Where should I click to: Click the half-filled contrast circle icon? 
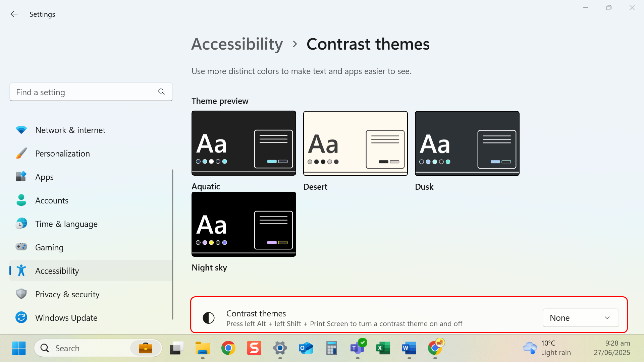point(209,318)
